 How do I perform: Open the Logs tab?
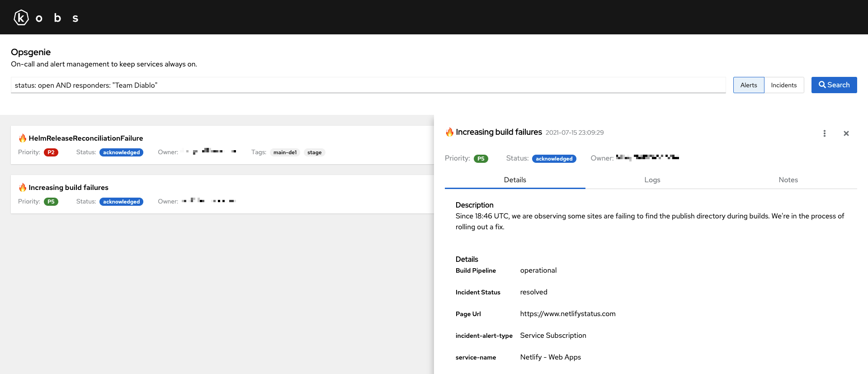652,180
